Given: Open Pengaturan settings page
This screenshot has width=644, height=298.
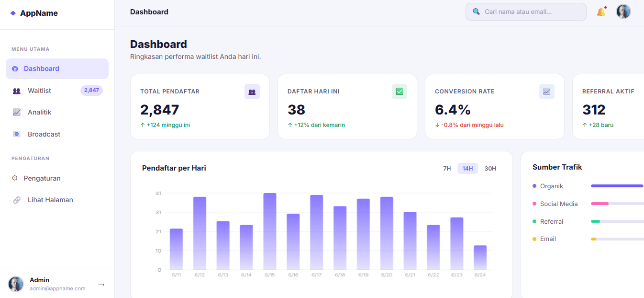Looking at the screenshot, I should (57, 178).
